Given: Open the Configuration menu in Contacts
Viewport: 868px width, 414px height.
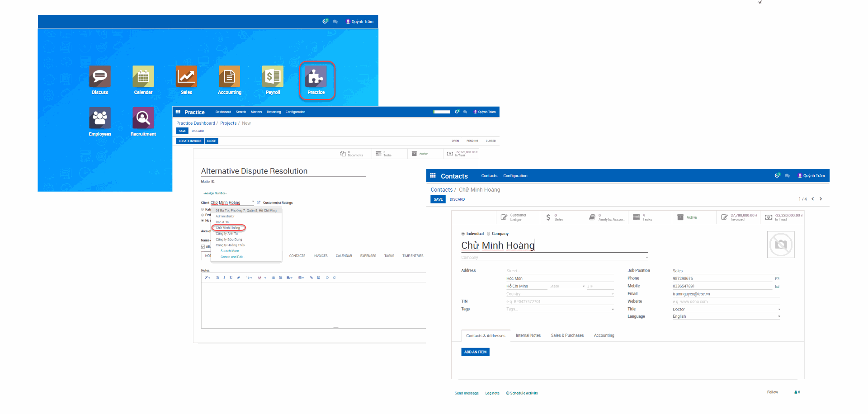Looking at the screenshot, I should [x=515, y=176].
